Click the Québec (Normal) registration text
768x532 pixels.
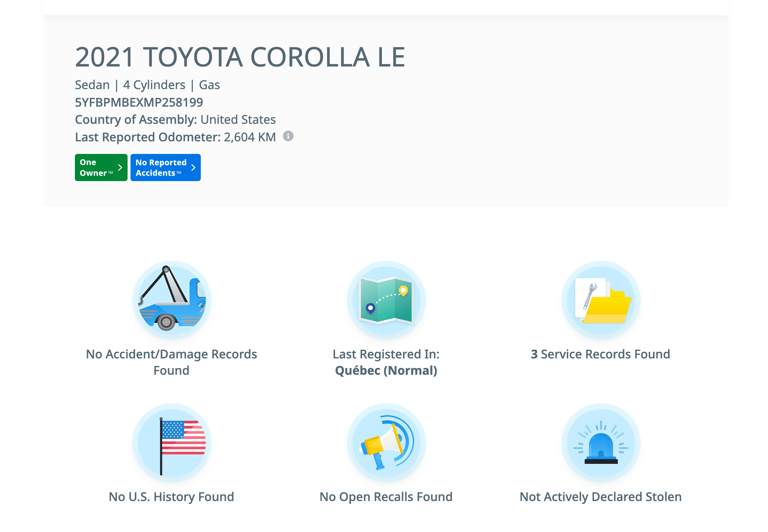click(386, 371)
